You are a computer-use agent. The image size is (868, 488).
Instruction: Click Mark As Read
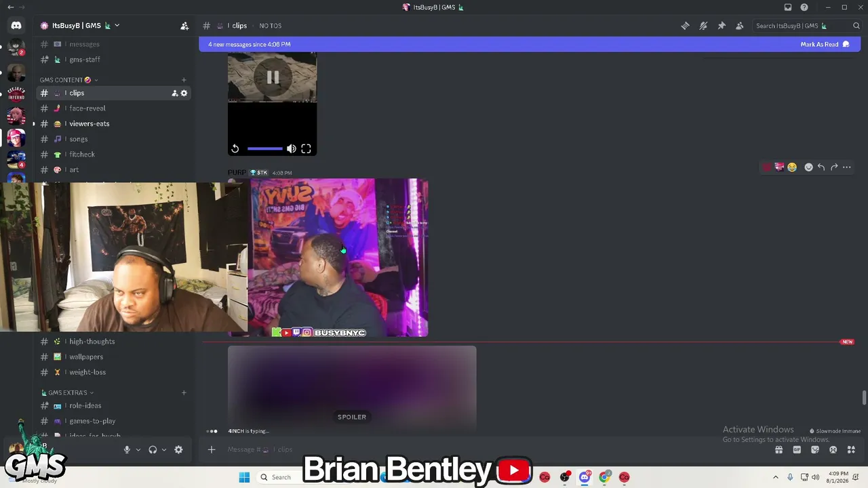click(x=825, y=45)
